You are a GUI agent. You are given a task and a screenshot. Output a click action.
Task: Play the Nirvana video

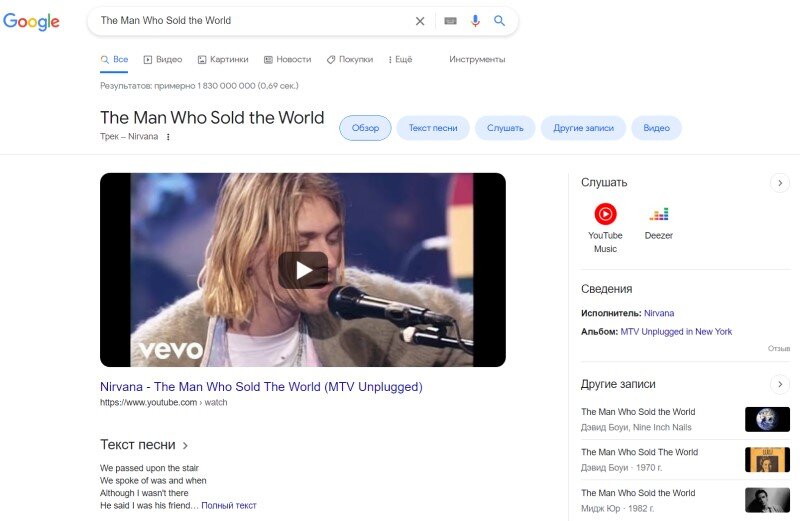coord(303,270)
